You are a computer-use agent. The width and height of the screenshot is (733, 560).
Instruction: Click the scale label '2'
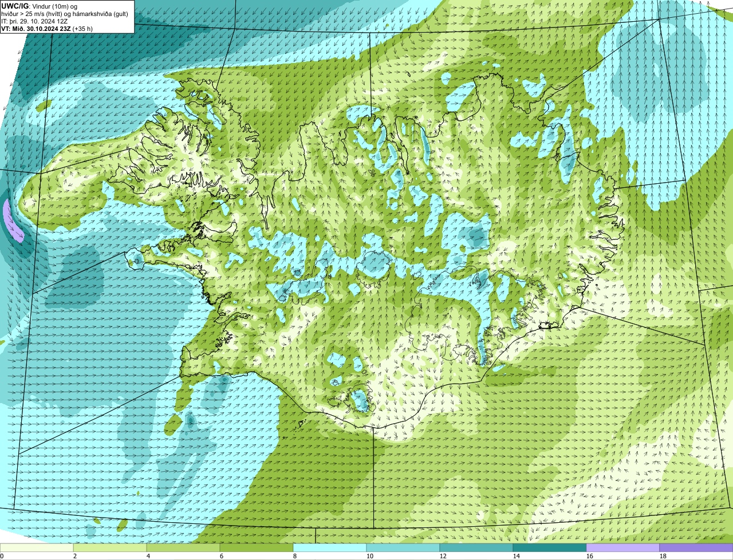(x=75, y=556)
